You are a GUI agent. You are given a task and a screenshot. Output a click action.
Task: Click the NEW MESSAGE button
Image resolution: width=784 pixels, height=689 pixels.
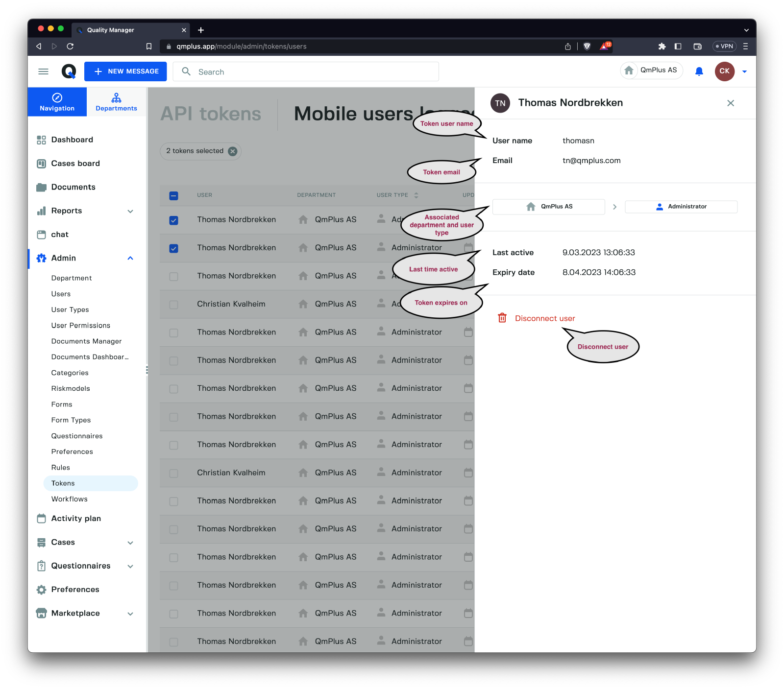tap(125, 71)
